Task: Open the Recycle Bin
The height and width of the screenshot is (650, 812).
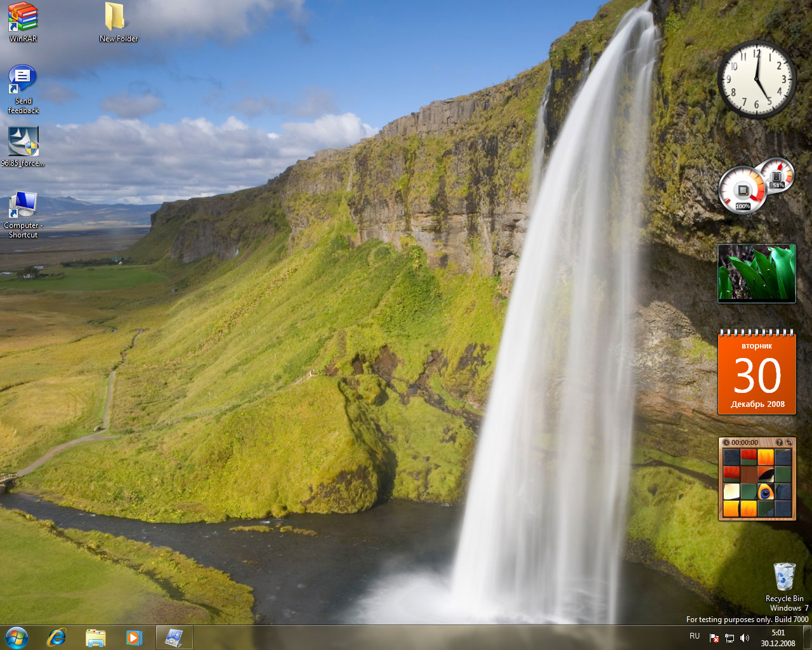Action: click(x=785, y=581)
